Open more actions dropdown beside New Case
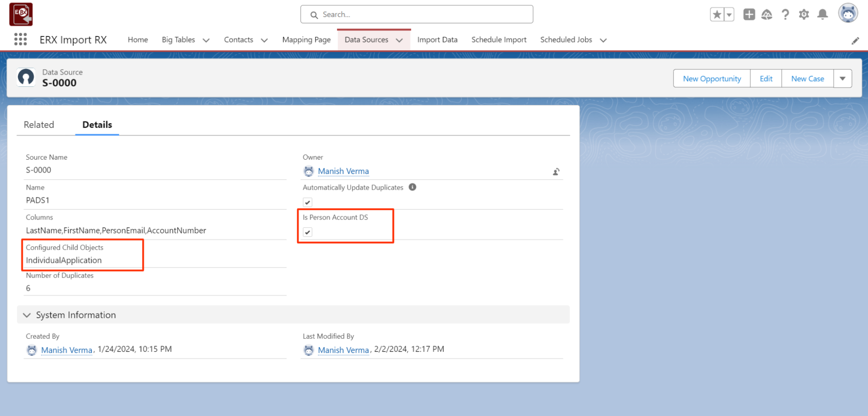 click(x=842, y=79)
